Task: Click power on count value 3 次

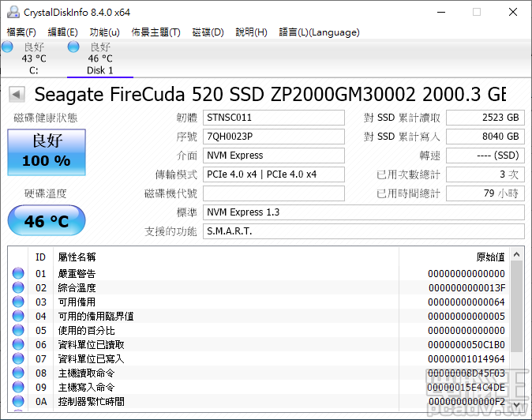Action: pyautogui.click(x=485, y=174)
